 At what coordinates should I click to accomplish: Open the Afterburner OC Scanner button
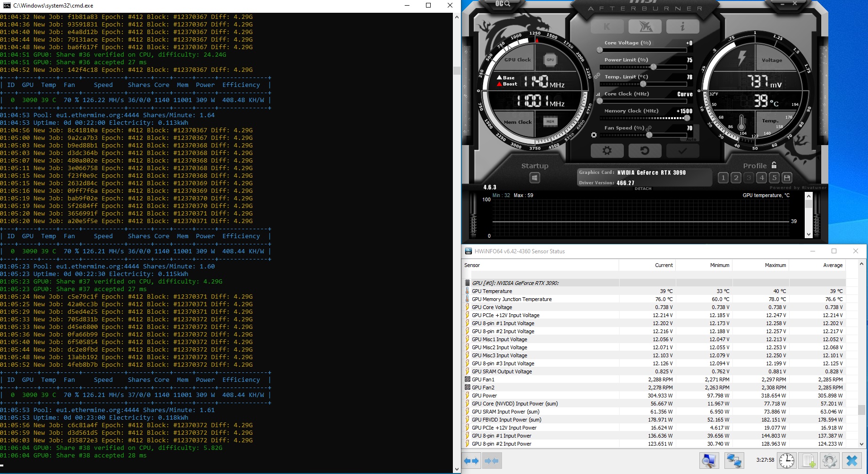pos(502,4)
